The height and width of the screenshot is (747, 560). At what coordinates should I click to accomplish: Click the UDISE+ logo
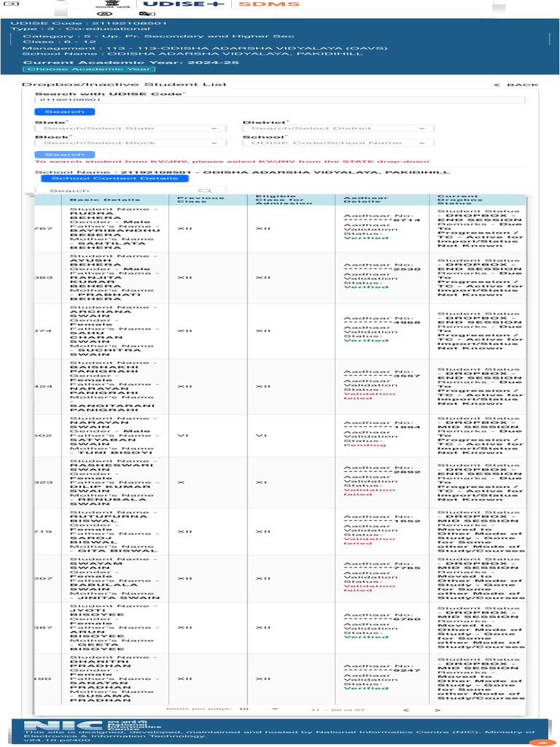point(183,4)
